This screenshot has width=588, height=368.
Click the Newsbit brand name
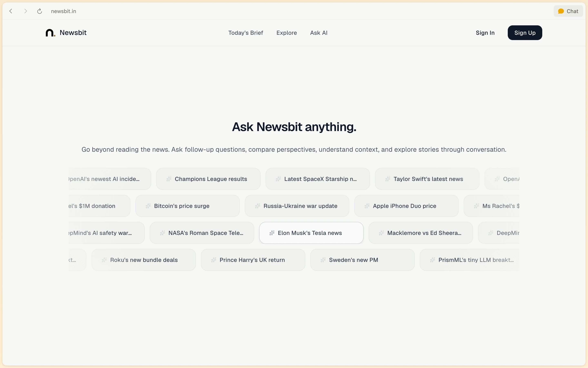tap(73, 33)
